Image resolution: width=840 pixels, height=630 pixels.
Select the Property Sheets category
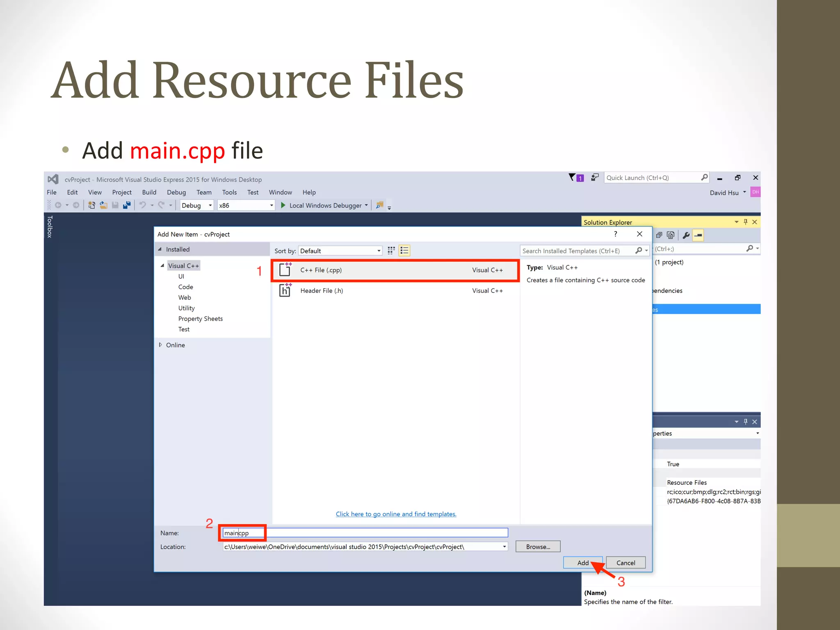tap(200, 319)
